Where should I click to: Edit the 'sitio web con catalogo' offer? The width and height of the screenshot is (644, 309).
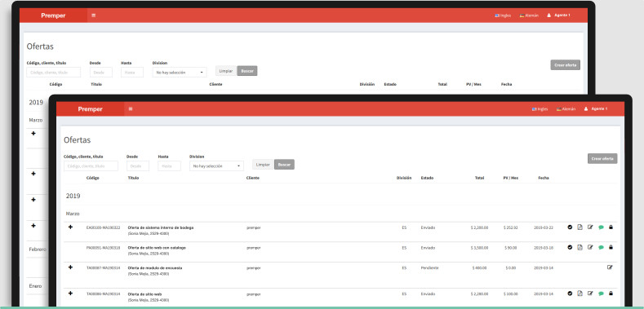(590, 248)
